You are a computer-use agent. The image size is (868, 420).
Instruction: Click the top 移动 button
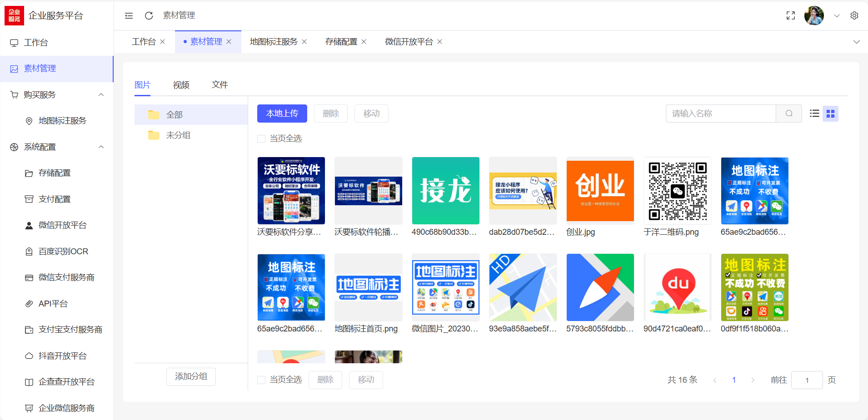point(371,114)
